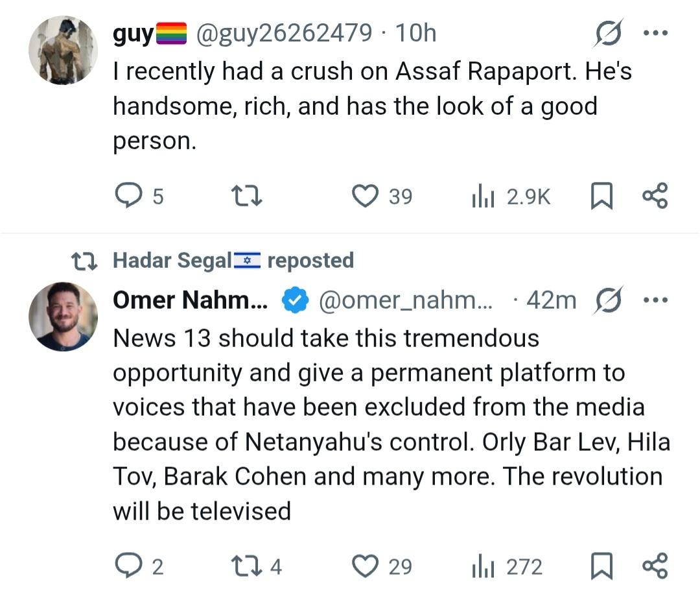The image size is (700, 600).
Task: Open guy's profile picture
Action: 63,50
